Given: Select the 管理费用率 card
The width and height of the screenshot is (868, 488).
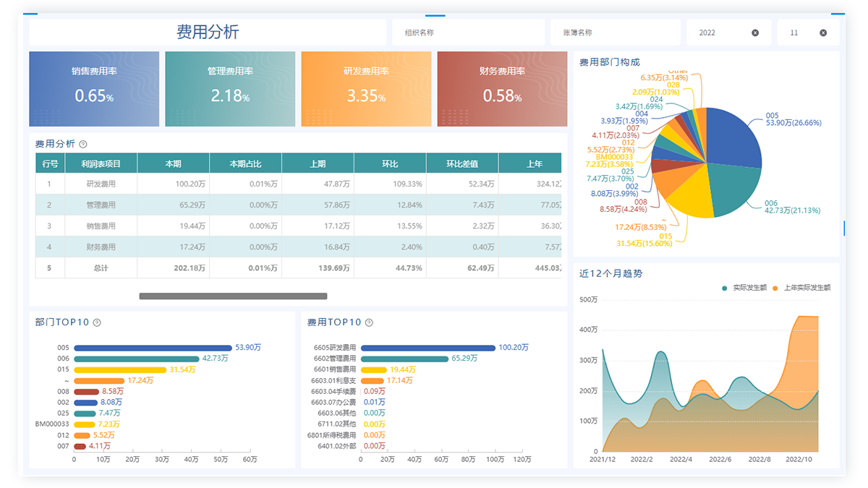Looking at the screenshot, I should tap(230, 89).
